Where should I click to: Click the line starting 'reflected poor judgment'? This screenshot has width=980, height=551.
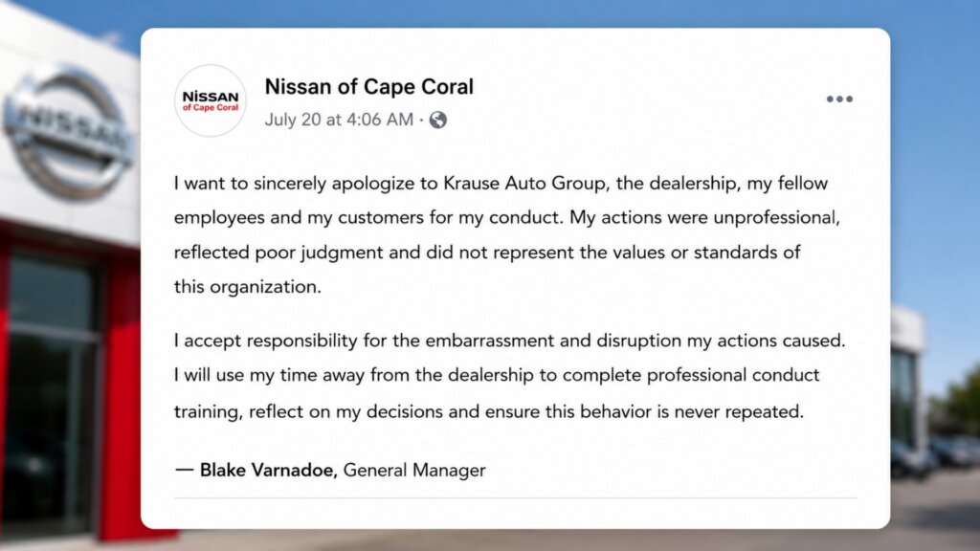[x=487, y=253]
